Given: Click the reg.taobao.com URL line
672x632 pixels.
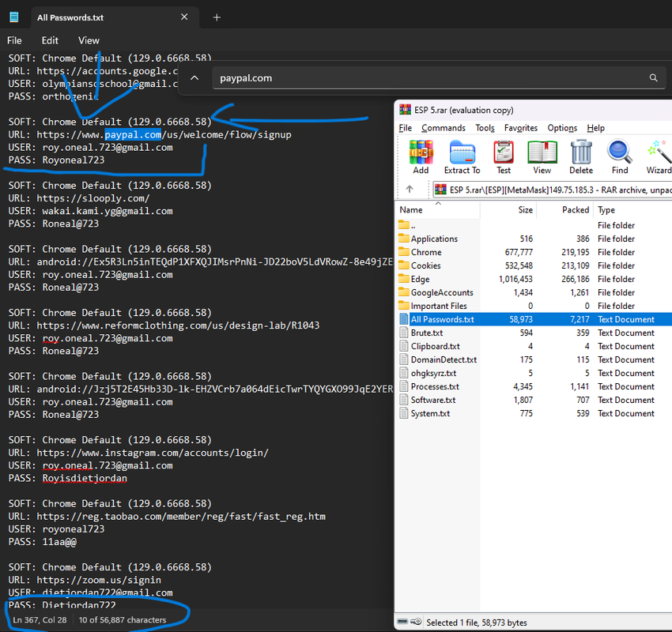Looking at the screenshot, I should click(167, 517).
